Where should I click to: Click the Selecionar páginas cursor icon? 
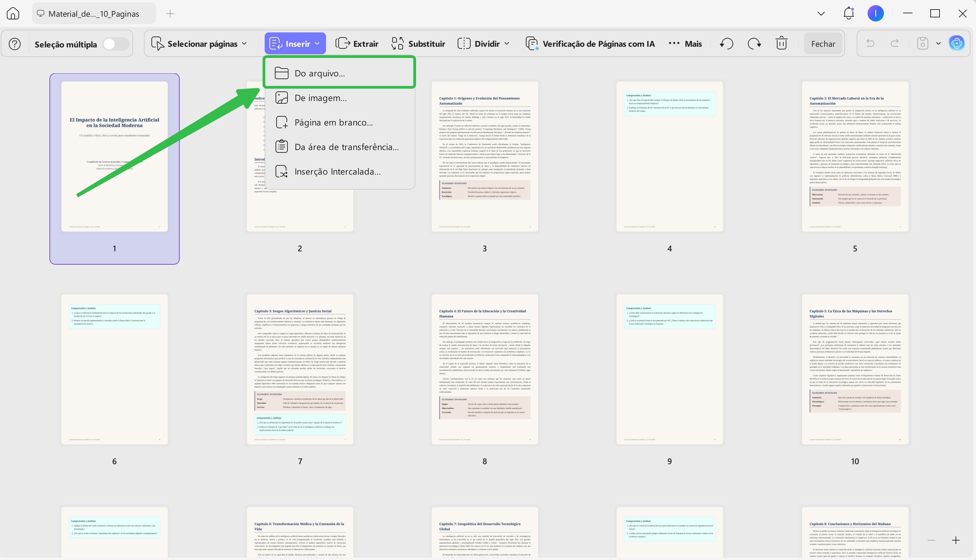tap(157, 43)
